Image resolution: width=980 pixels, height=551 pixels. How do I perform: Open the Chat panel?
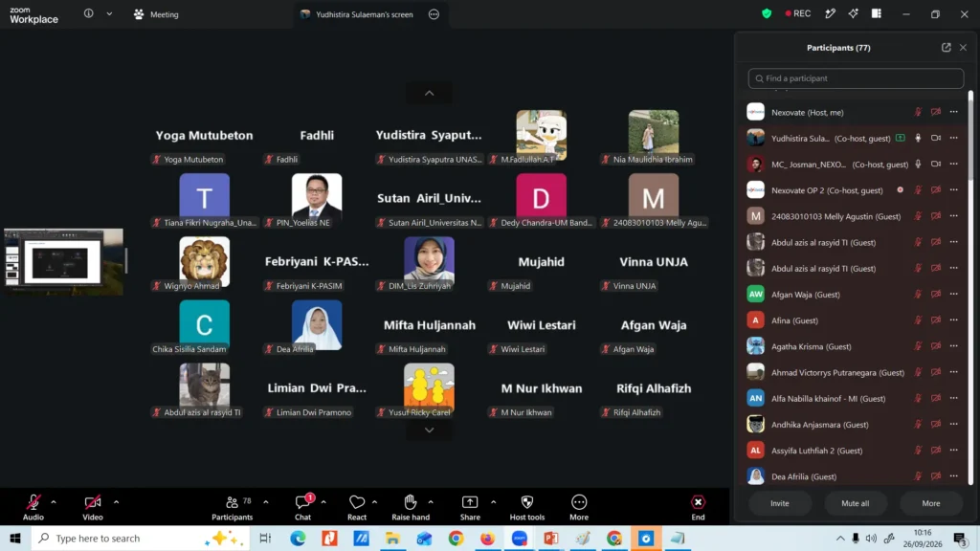pos(303,507)
